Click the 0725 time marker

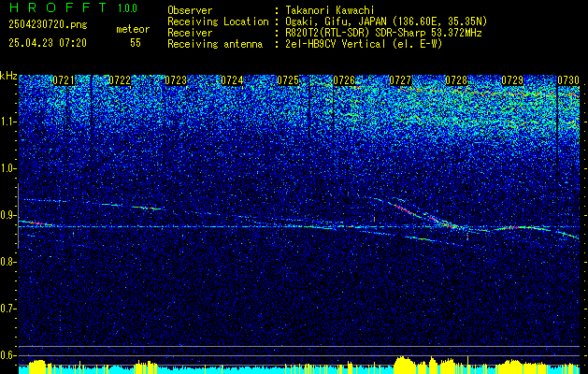(288, 80)
